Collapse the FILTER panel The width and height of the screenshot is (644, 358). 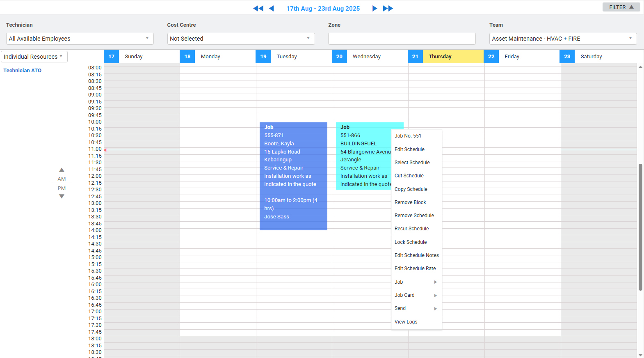click(621, 7)
